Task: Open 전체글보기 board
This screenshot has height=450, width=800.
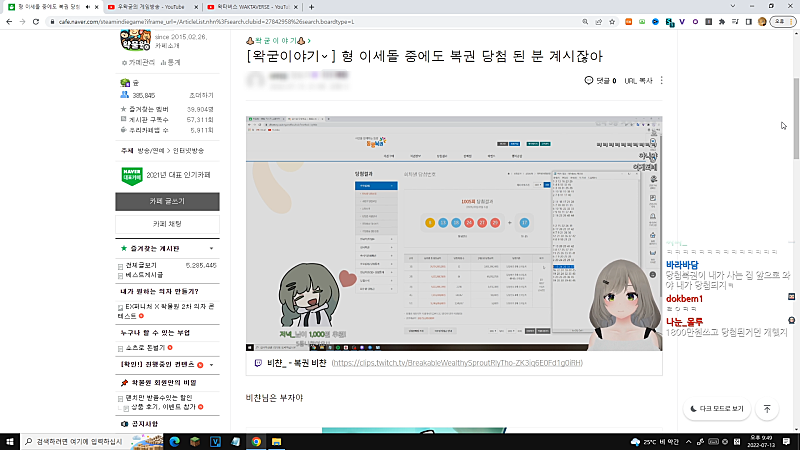Action: click(x=141, y=265)
